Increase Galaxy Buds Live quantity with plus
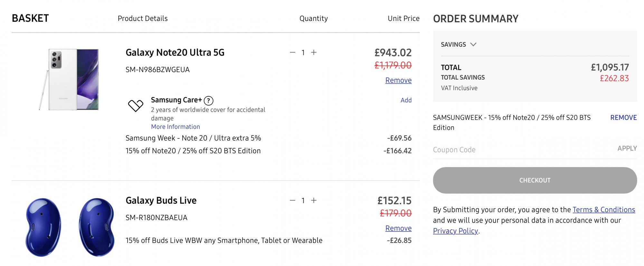The height and width of the screenshot is (266, 644). [x=314, y=200]
